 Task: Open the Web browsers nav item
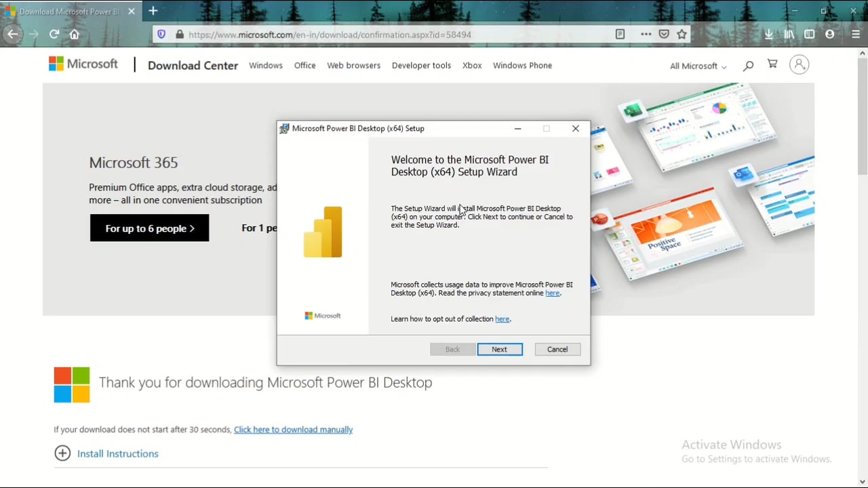tap(353, 65)
